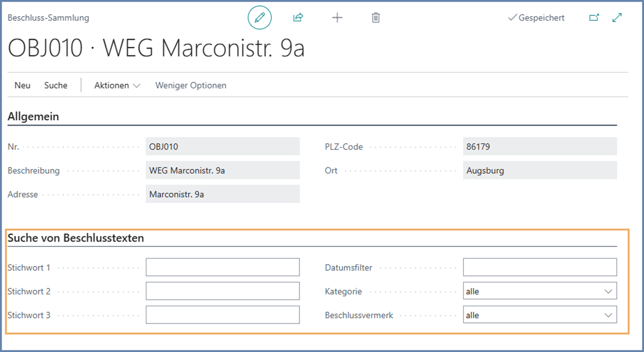Select the Stichwort 3 text field

222,315
